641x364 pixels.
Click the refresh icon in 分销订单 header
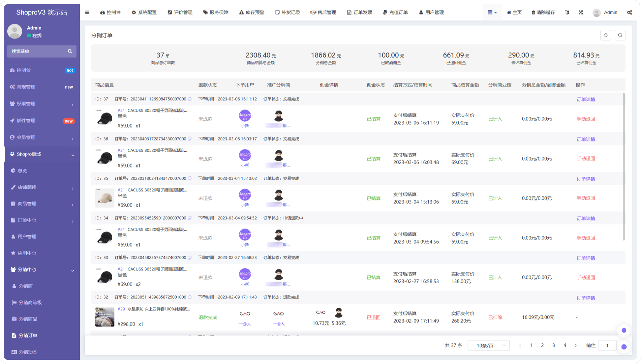pyautogui.click(x=606, y=35)
